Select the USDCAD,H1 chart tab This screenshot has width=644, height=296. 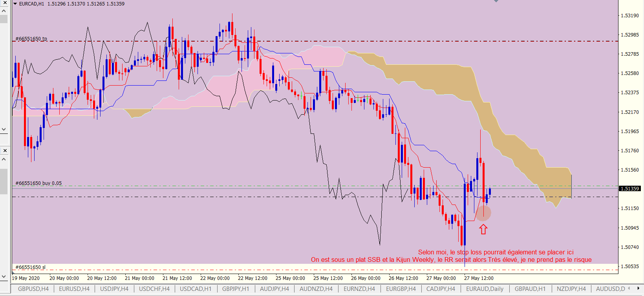pyautogui.click(x=196, y=289)
